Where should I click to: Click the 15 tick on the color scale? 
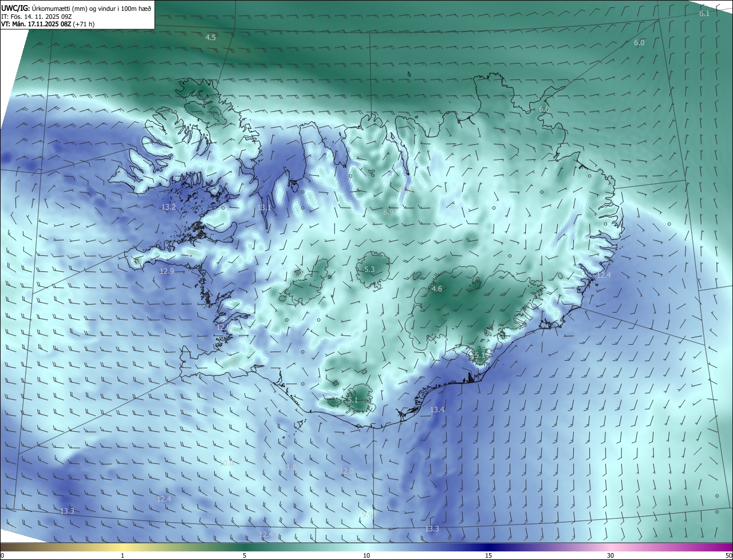(488, 555)
